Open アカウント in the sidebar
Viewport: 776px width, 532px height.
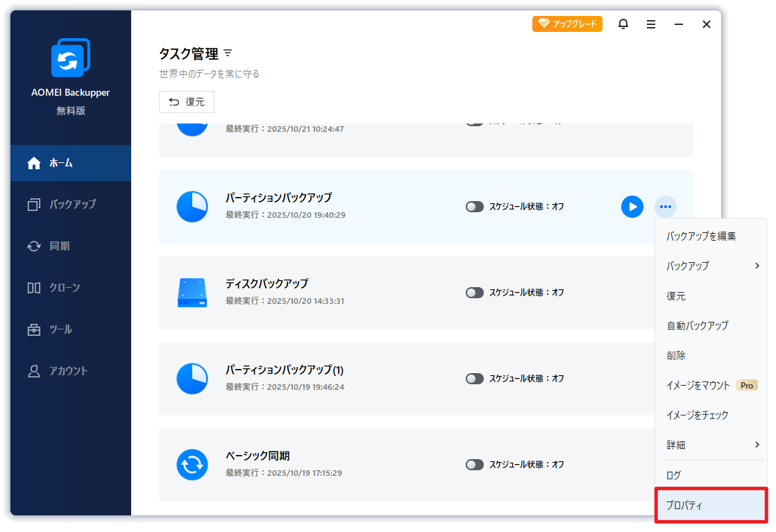[71, 371]
